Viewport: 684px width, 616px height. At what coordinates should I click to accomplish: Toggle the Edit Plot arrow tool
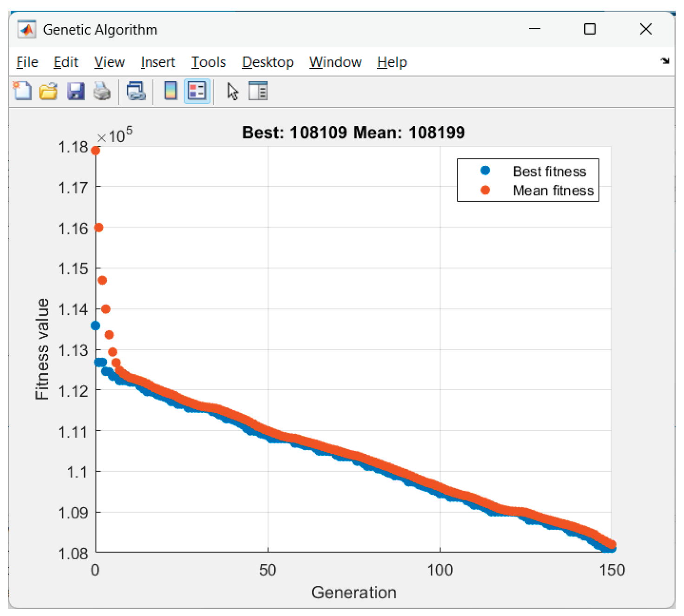[232, 91]
